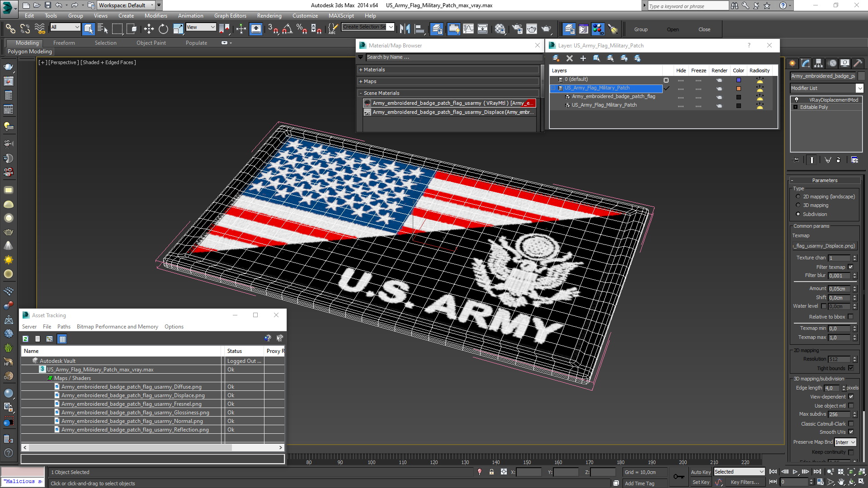Select the Subdivision radio option
Viewport: 868px width, 488px height.
(798, 214)
